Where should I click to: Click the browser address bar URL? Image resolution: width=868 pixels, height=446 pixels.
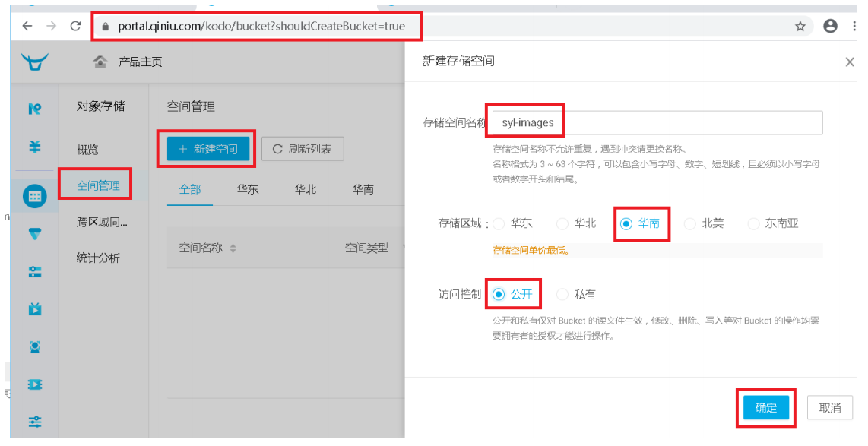(x=261, y=26)
